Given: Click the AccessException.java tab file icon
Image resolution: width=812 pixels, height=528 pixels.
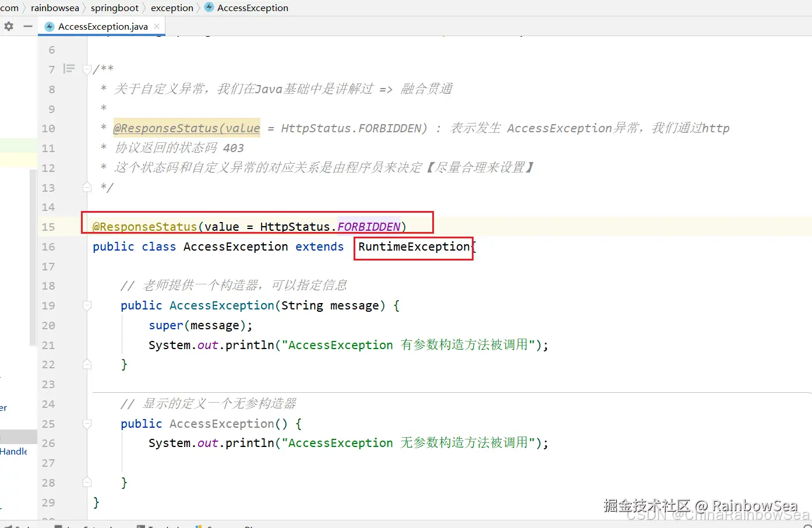Looking at the screenshot, I should 50,26.
